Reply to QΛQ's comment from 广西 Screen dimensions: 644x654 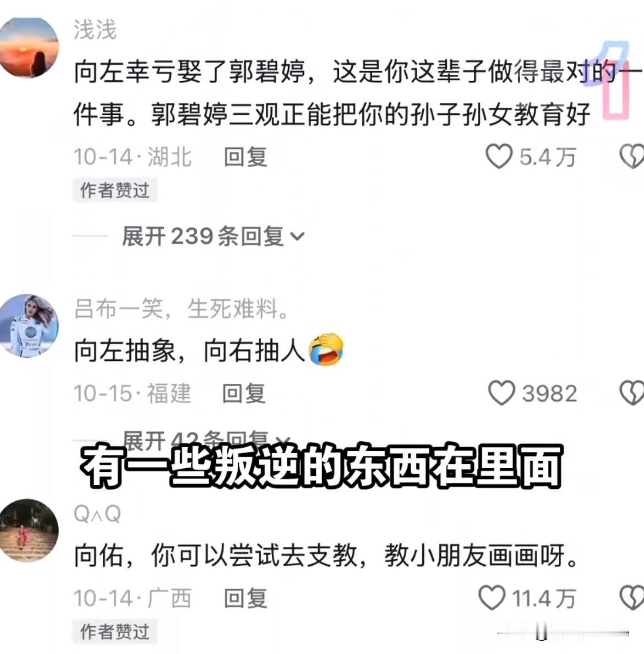point(245,598)
